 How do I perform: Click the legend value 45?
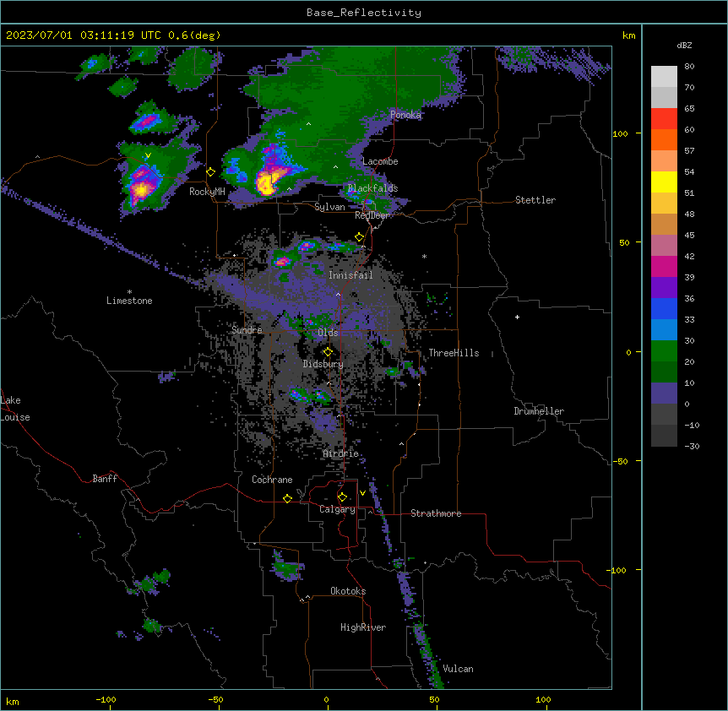[x=689, y=236]
